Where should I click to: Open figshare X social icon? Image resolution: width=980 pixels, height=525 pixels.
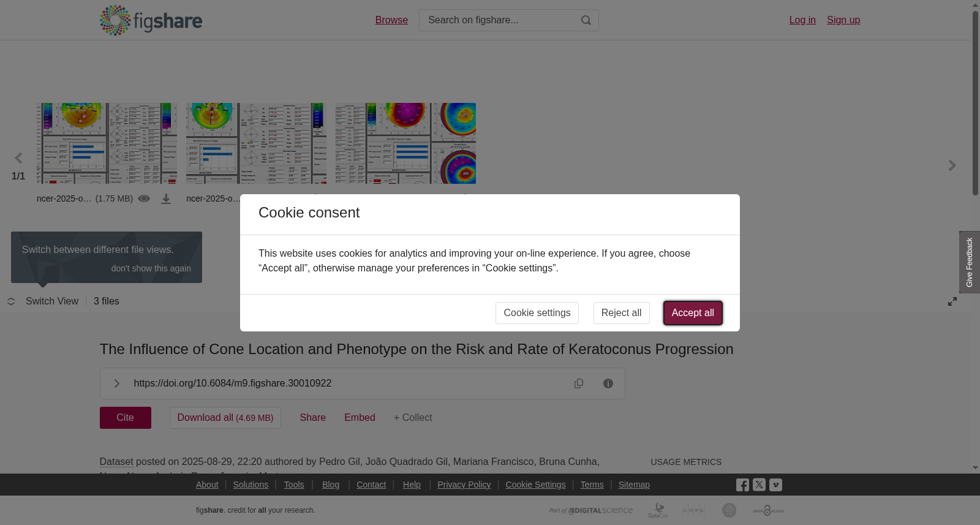(x=759, y=485)
